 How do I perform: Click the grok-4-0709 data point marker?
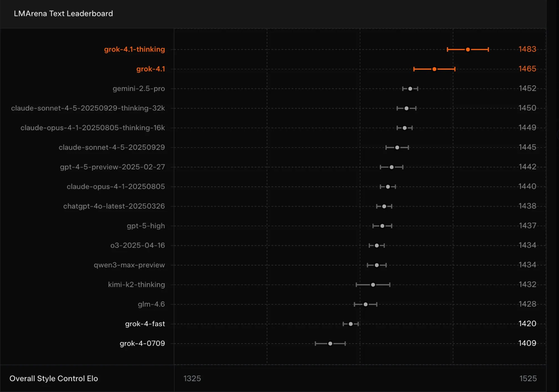330,343
